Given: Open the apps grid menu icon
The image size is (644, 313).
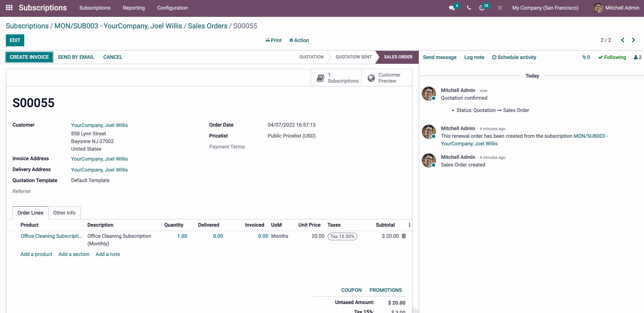Looking at the screenshot, I should click(x=9, y=8).
